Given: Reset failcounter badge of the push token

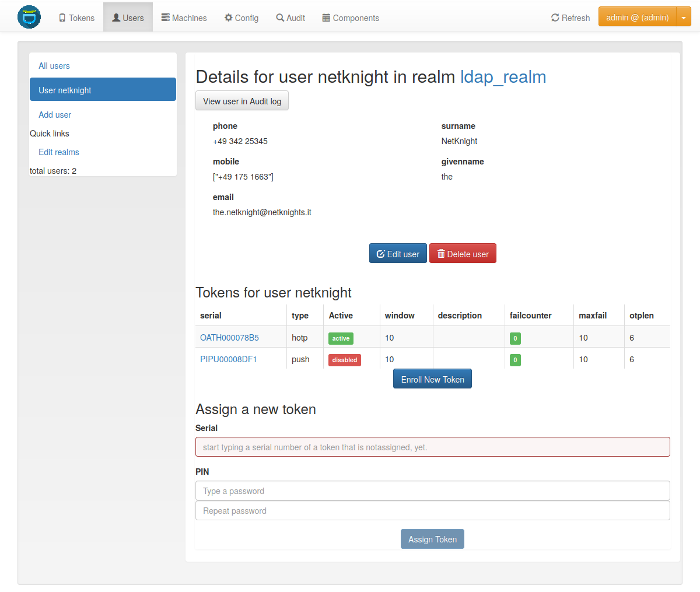Looking at the screenshot, I should point(515,360).
